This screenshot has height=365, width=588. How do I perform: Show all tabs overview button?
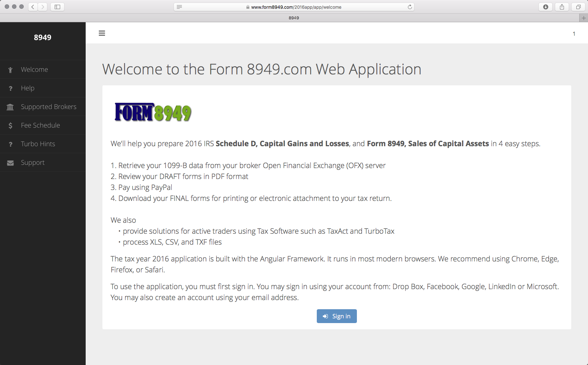578,7
